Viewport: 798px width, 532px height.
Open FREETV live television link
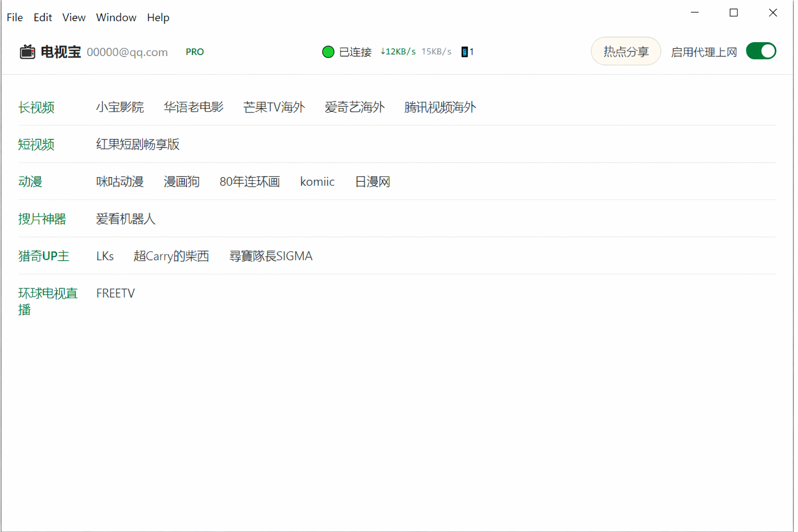pos(115,294)
